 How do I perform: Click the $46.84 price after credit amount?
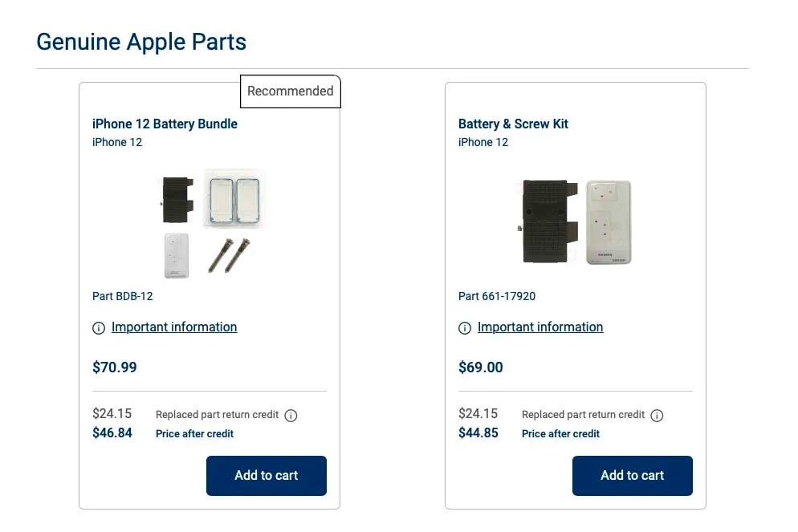coord(112,433)
